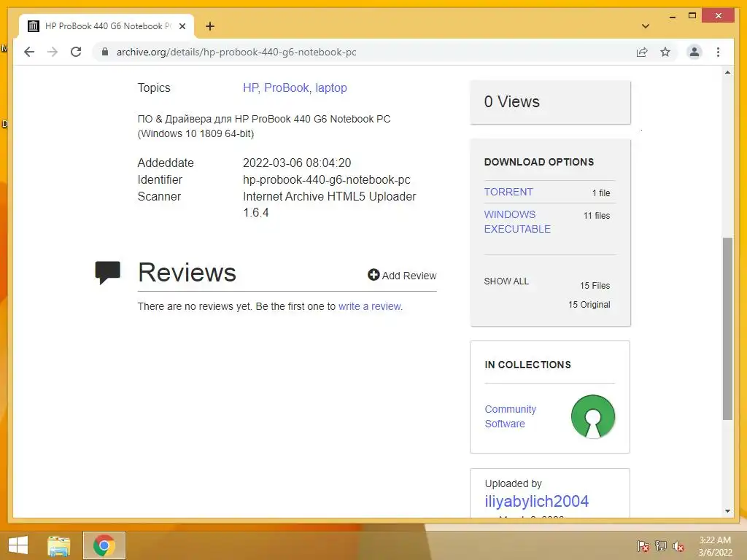747x560 pixels.
Task: Open the tab search chevron
Action: click(645, 26)
